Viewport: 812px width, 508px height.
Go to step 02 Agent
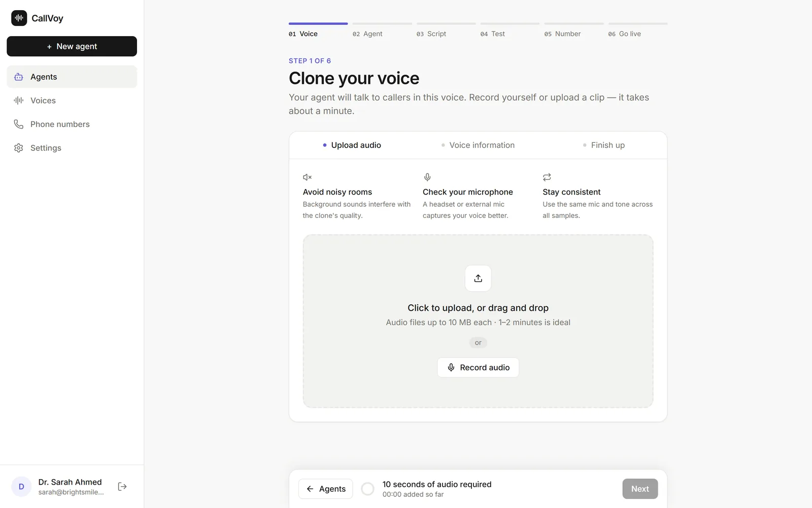click(x=382, y=30)
